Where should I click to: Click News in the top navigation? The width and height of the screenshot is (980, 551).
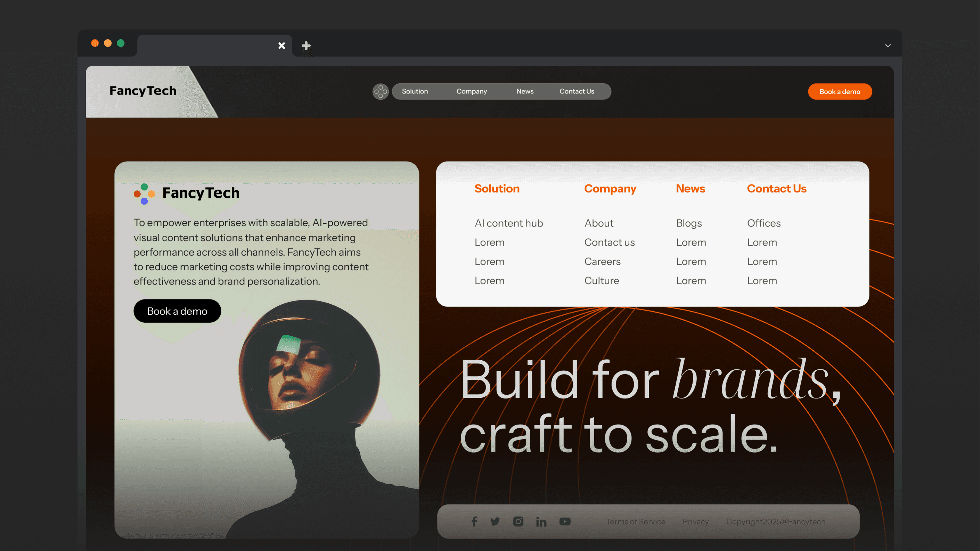coord(525,91)
